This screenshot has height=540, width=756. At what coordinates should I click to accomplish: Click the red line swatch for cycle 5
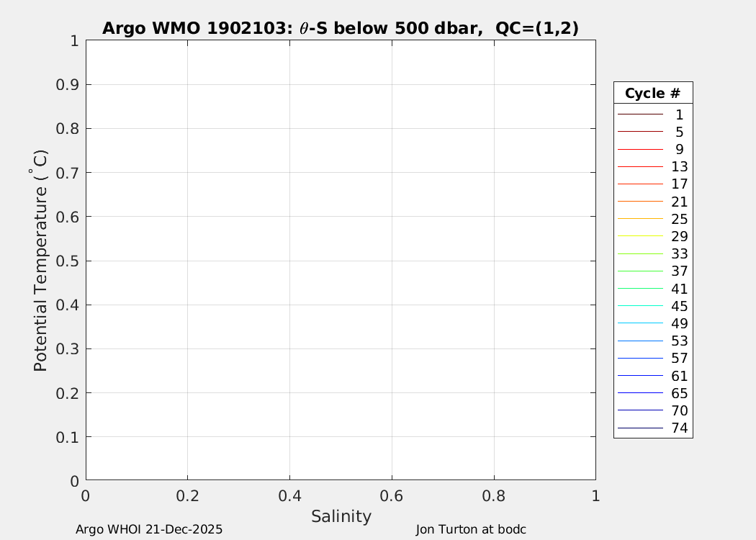pos(639,132)
